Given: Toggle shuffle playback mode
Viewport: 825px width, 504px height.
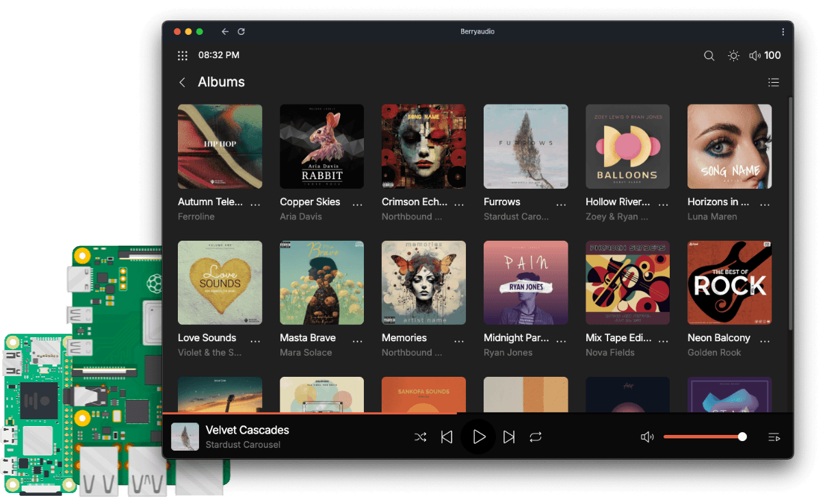Looking at the screenshot, I should [420, 436].
